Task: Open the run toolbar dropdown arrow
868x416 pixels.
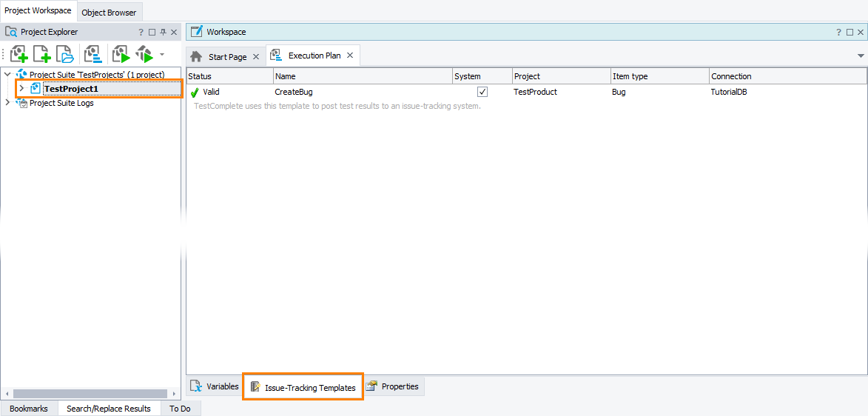Action: click(x=161, y=54)
